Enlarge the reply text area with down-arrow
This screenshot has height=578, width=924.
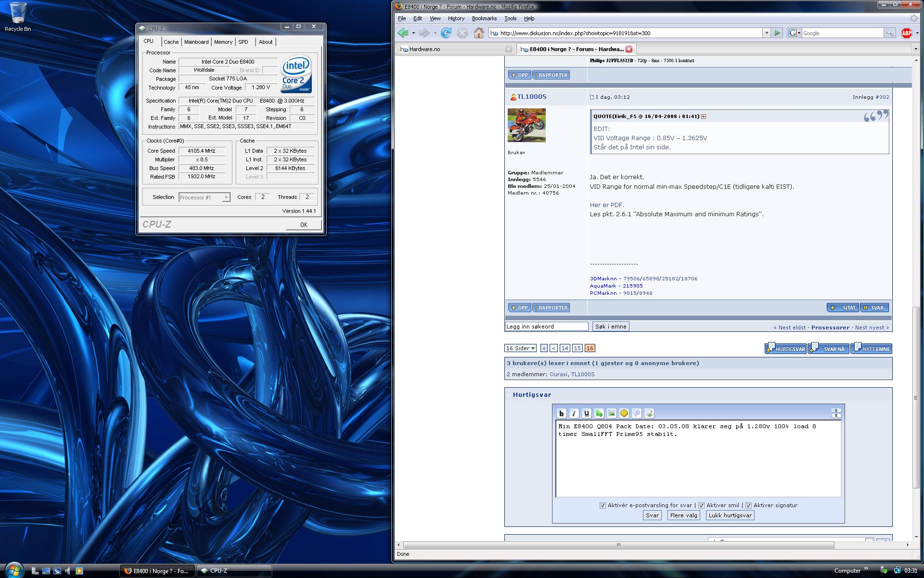pyautogui.click(x=836, y=415)
